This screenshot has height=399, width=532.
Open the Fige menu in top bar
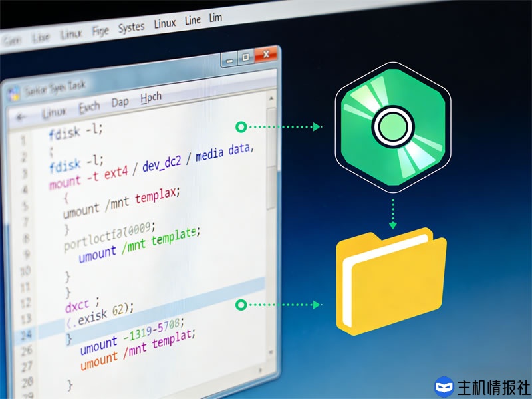point(100,31)
